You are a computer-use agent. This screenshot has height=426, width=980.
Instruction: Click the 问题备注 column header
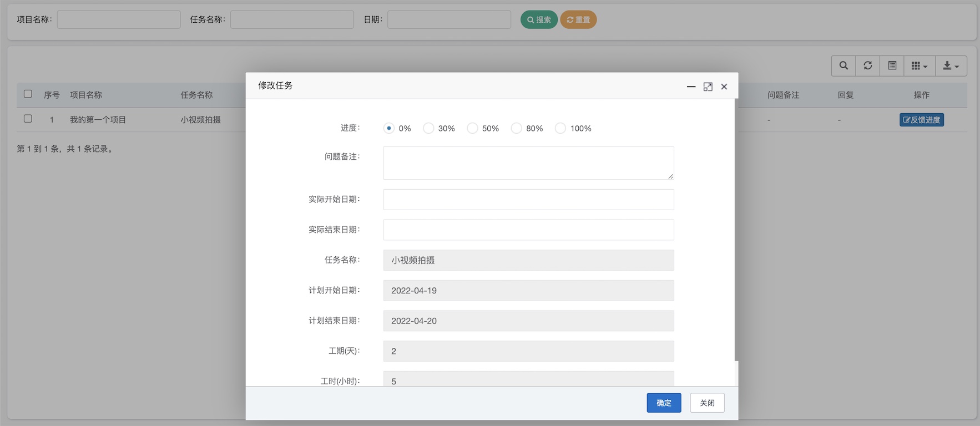784,95
